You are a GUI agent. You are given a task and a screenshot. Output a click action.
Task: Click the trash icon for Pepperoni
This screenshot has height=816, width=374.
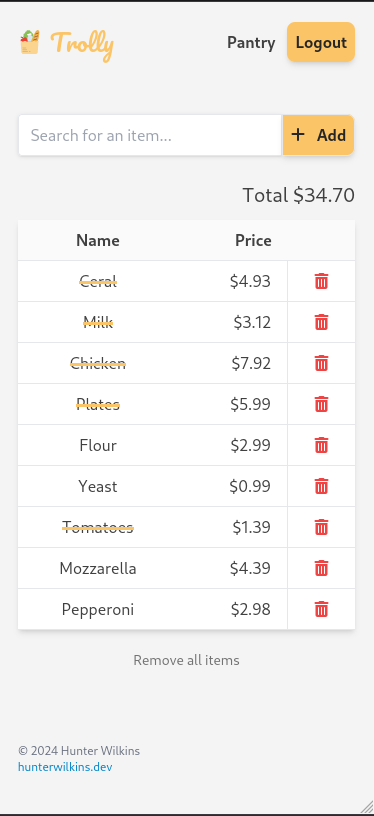[321, 609]
